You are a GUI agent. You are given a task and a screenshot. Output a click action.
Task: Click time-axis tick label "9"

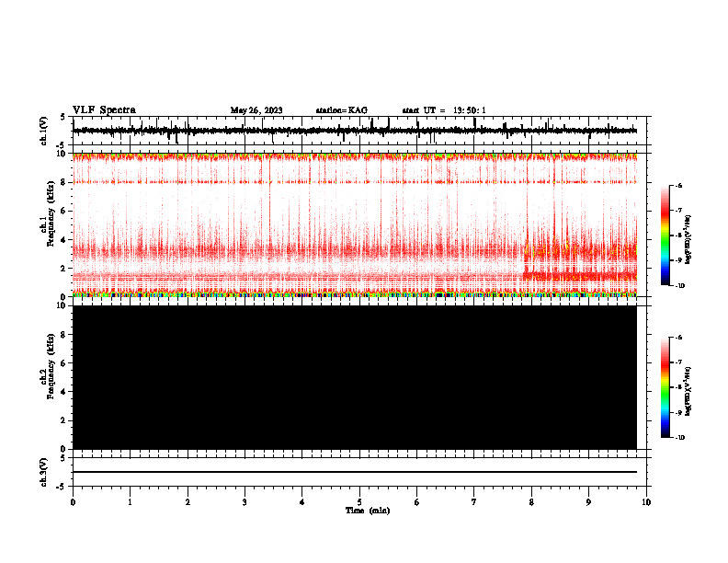588,502
